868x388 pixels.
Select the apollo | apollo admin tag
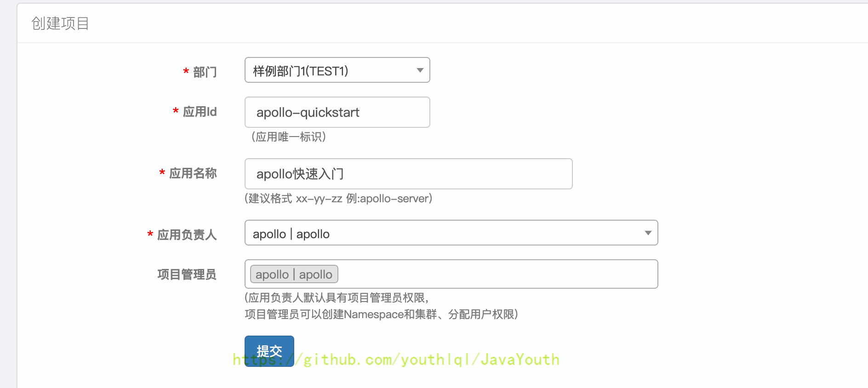click(294, 274)
